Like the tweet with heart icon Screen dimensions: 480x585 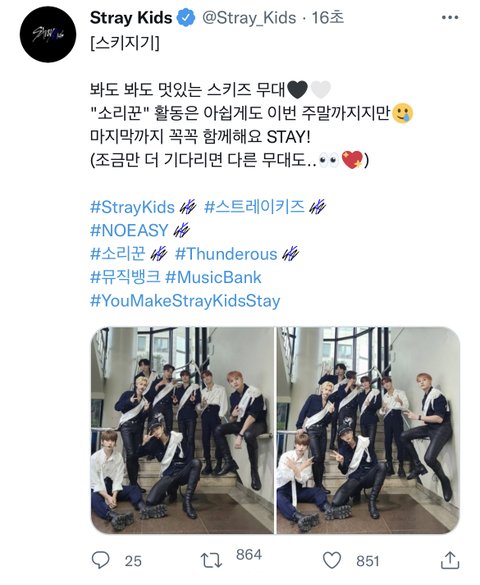pyautogui.click(x=332, y=560)
